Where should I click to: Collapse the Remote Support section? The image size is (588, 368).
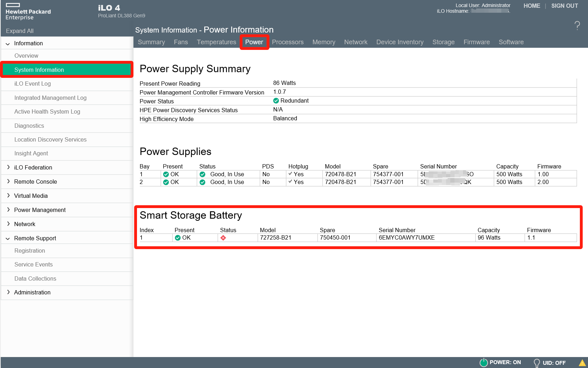8,238
